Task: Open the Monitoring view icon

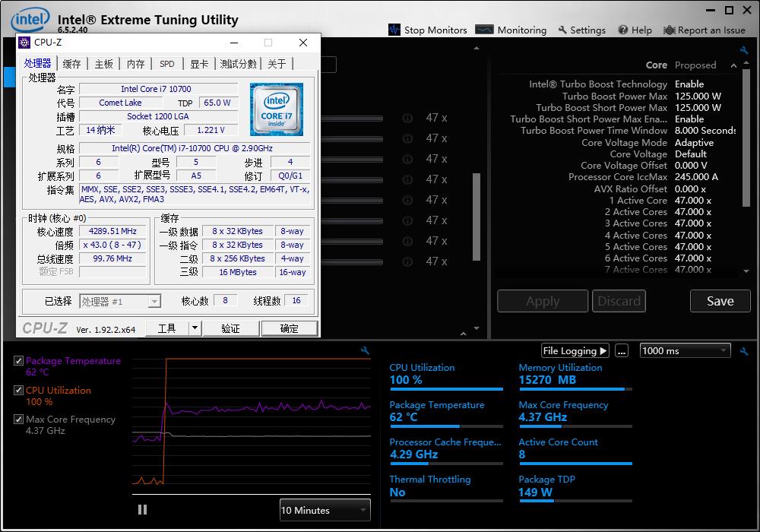Action: (484, 30)
